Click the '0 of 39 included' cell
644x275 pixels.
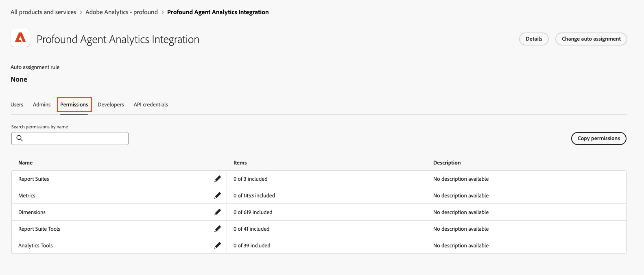coord(252,245)
